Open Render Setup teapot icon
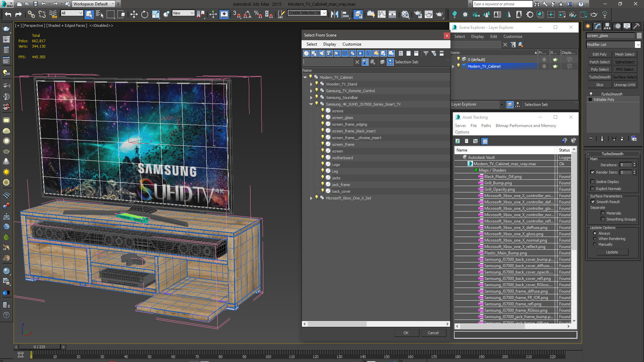This screenshot has height=362, width=644. click(418, 14)
